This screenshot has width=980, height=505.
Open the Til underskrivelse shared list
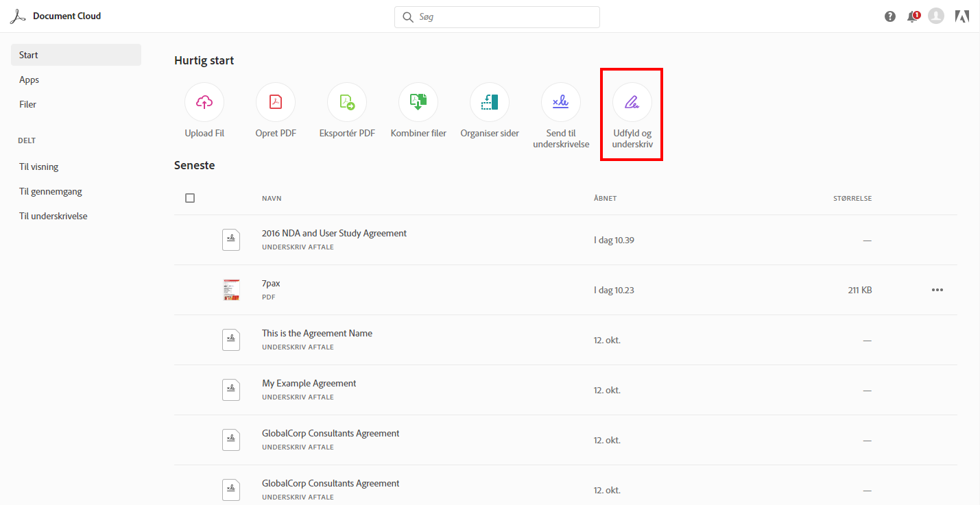pos(53,216)
